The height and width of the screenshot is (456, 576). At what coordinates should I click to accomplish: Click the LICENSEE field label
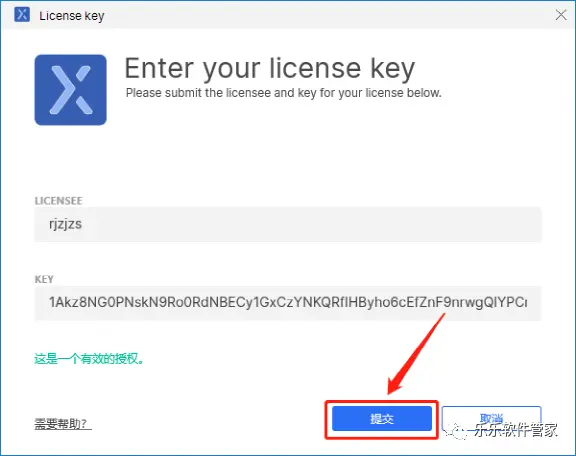(58, 201)
